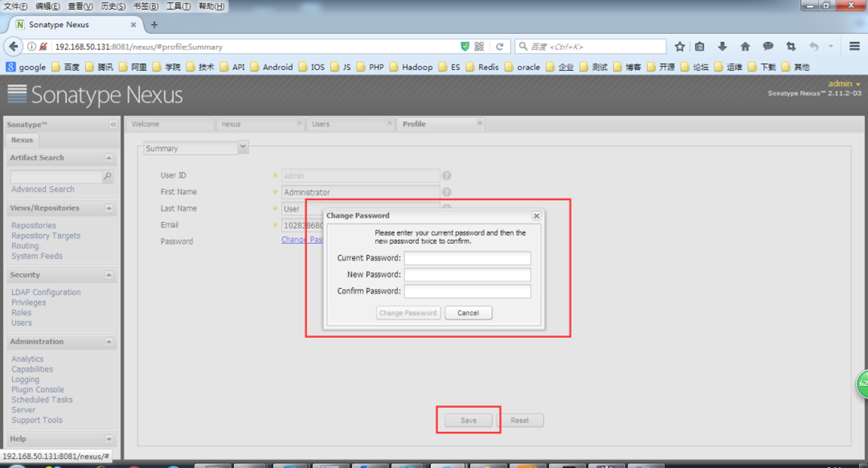Screen dimensions: 868x468
Task: Close the Change Password dialog
Action: (x=536, y=216)
